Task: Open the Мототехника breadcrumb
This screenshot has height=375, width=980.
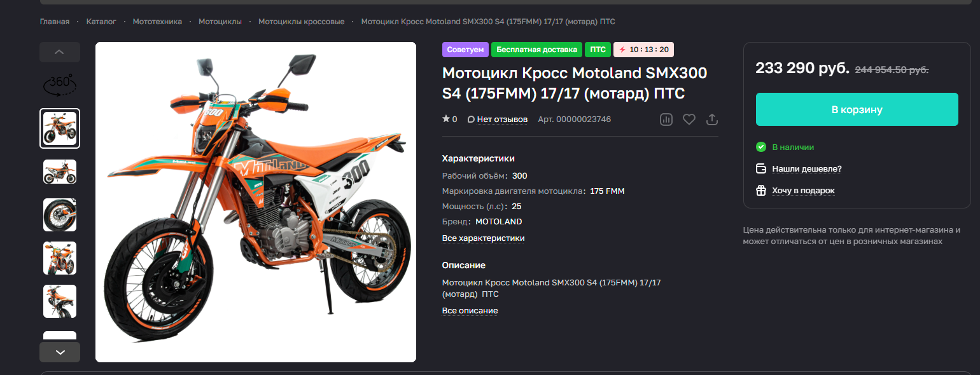Action: (x=157, y=22)
